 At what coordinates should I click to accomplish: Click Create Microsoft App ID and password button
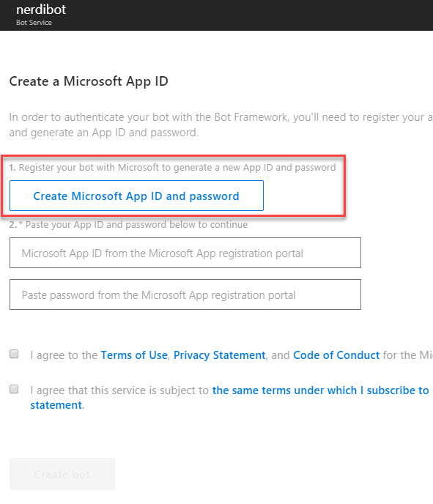click(136, 196)
